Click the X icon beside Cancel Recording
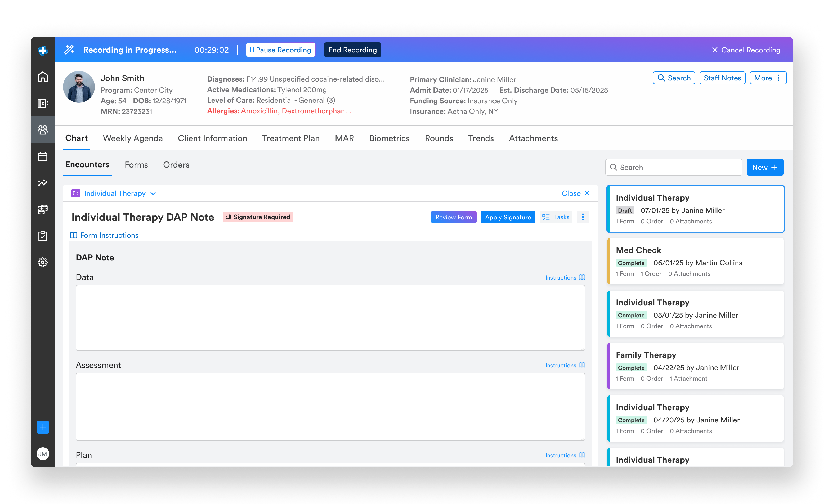824x504 pixels. [715, 50]
